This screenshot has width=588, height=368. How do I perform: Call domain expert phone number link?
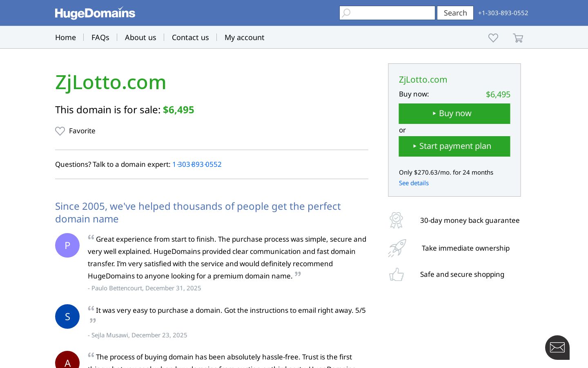197,164
